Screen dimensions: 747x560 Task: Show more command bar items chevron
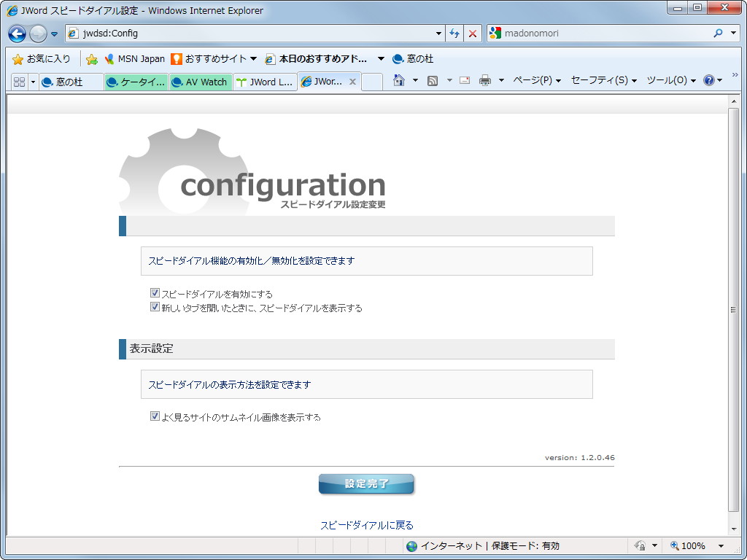click(x=735, y=75)
